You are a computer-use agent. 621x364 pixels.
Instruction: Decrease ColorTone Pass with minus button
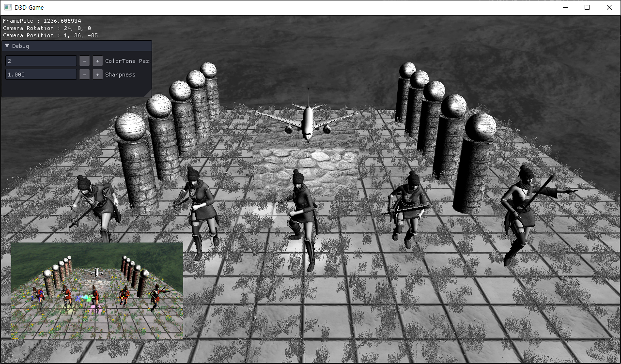84,61
